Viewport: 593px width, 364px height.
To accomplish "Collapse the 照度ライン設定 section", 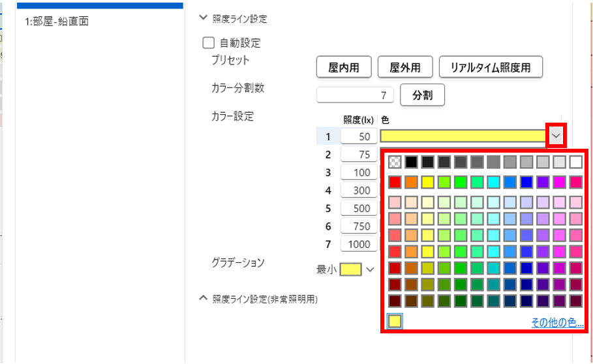I will pyautogui.click(x=203, y=19).
